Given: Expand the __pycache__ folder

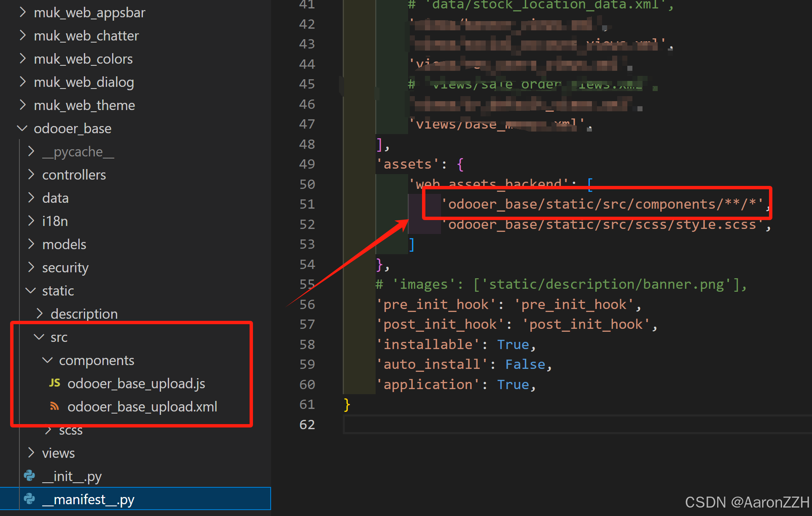Looking at the screenshot, I should click(x=78, y=151).
